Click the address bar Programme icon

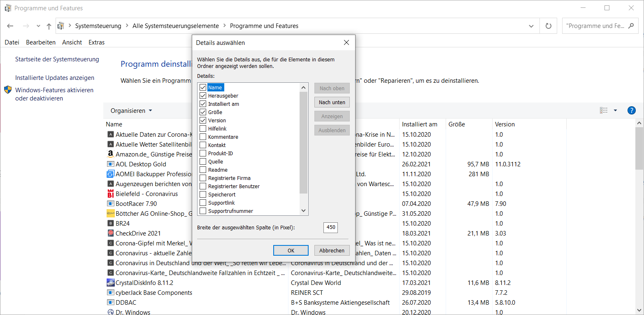click(x=61, y=26)
